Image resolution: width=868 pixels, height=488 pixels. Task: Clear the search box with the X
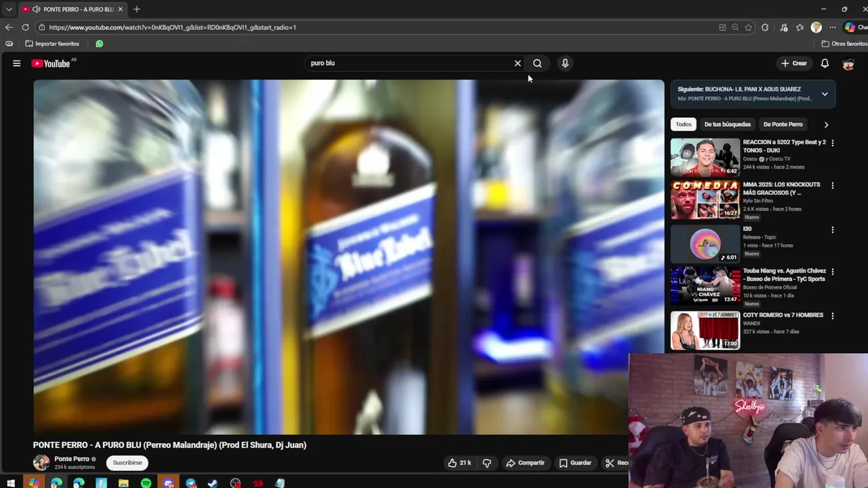(x=517, y=63)
